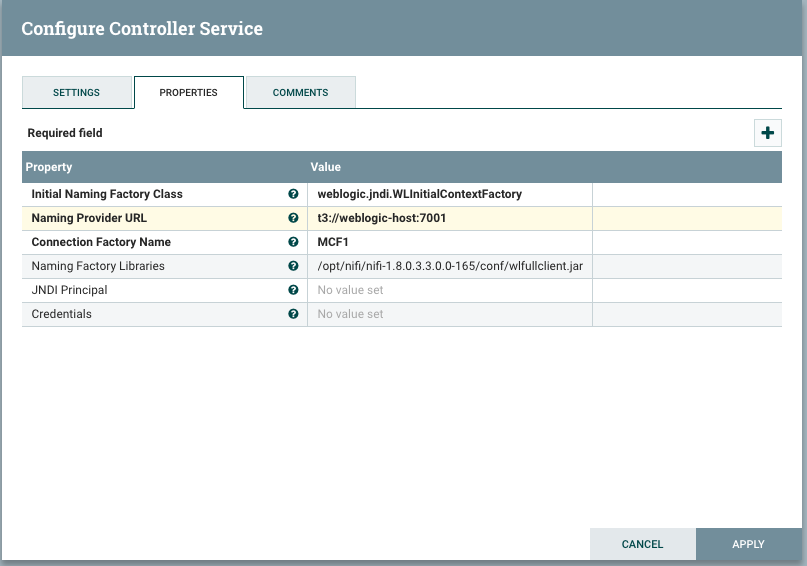This screenshot has height=566, width=807.
Task: Click help icon for Initial Naming Factory Class
Action: (293, 194)
